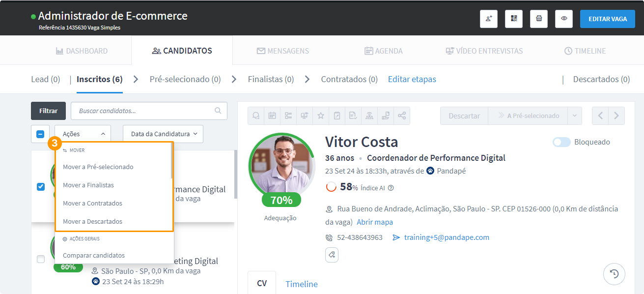Click the calendar icon in candidate toolbar
644x294 pixels.
[x=272, y=116]
